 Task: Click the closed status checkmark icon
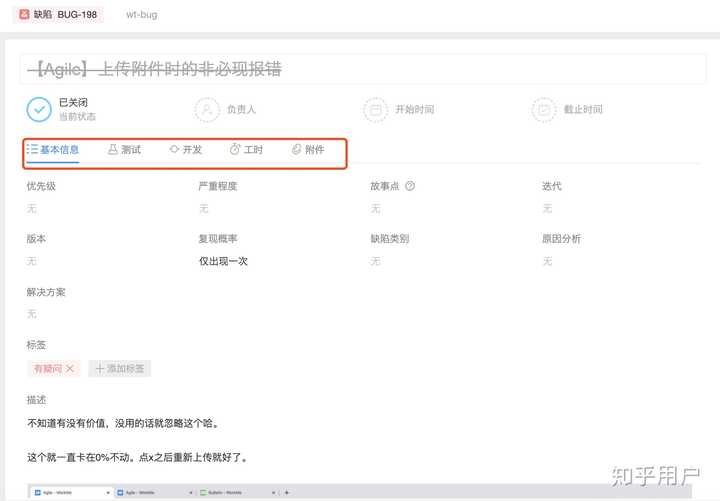click(x=39, y=109)
